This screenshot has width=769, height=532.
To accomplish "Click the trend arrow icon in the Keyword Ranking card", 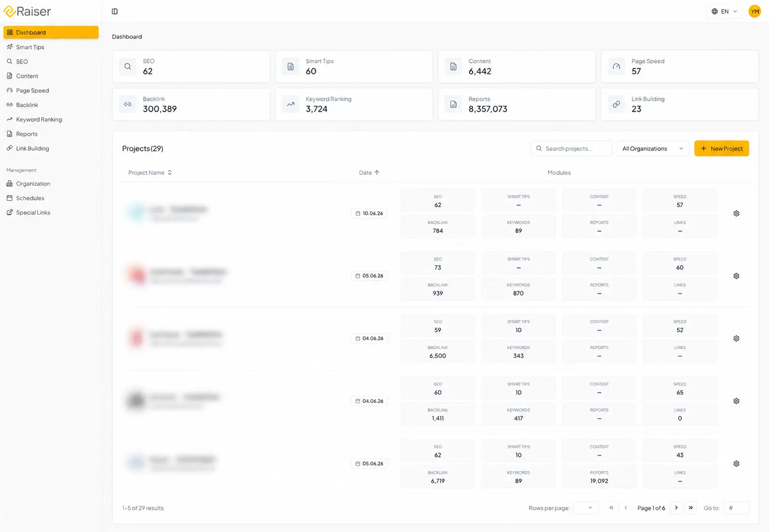I will [291, 104].
